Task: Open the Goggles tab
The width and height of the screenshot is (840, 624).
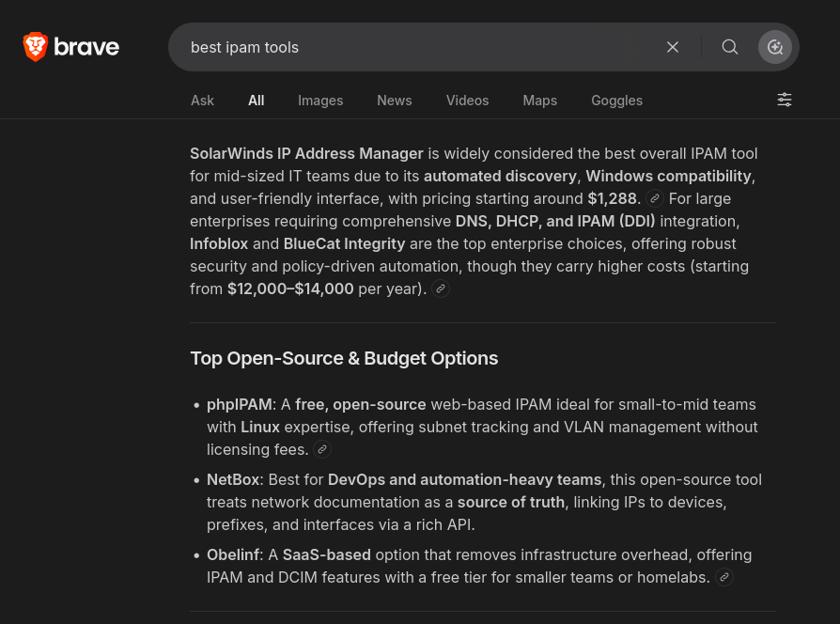Action: pyautogui.click(x=616, y=101)
